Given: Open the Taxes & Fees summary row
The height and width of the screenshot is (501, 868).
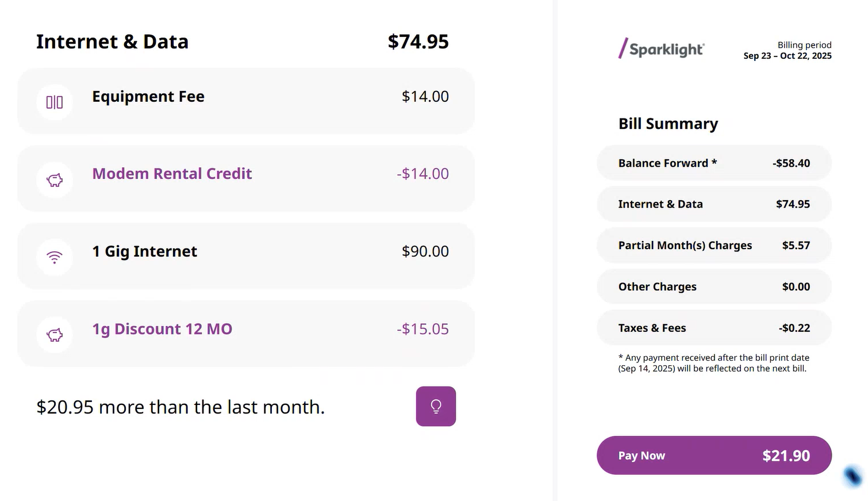Looking at the screenshot, I should (x=714, y=328).
